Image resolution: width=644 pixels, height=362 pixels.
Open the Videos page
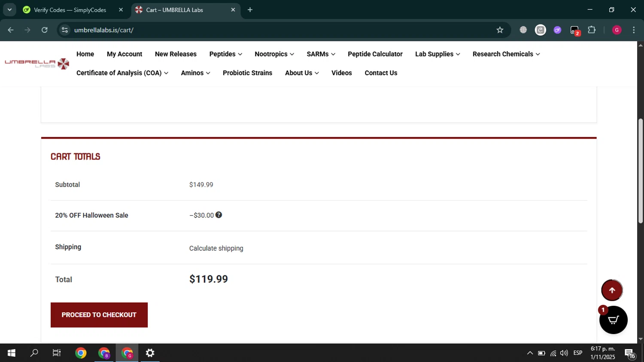pyautogui.click(x=342, y=73)
